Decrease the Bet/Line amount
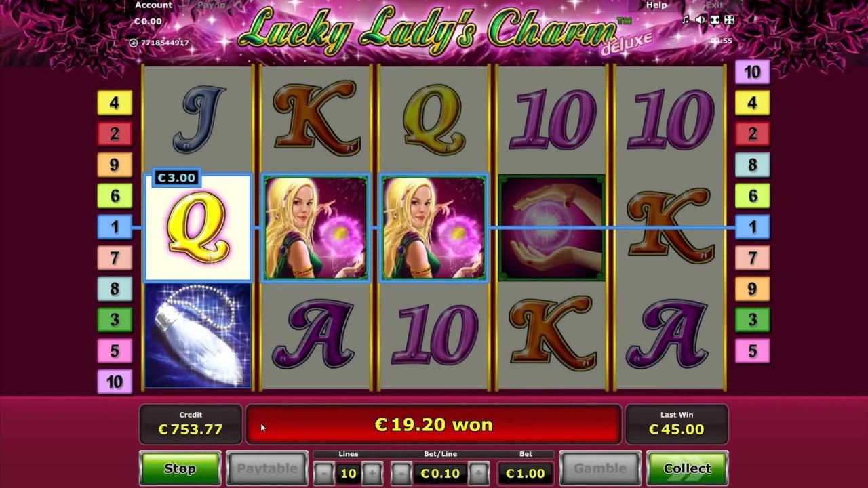Screen dimensions: 868x488 click(401, 472)
